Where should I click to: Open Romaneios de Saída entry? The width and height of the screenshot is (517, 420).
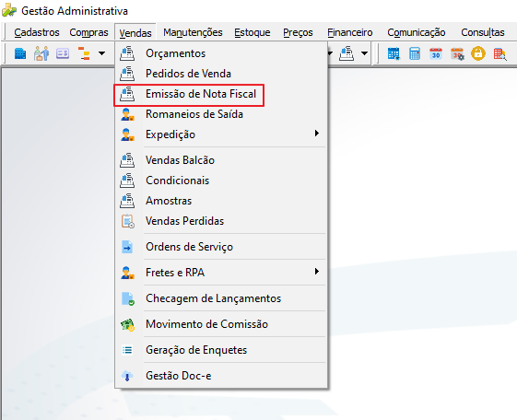point(221,114)
